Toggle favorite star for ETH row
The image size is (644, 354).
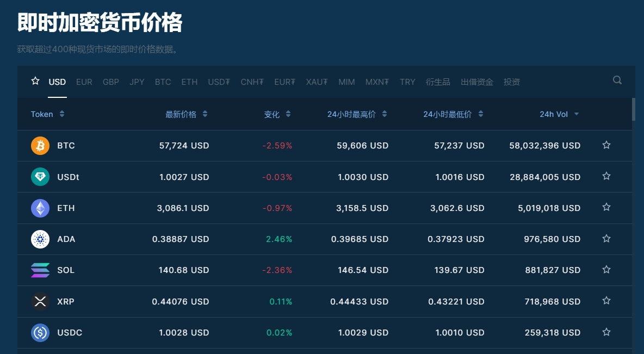click(606, 207)
